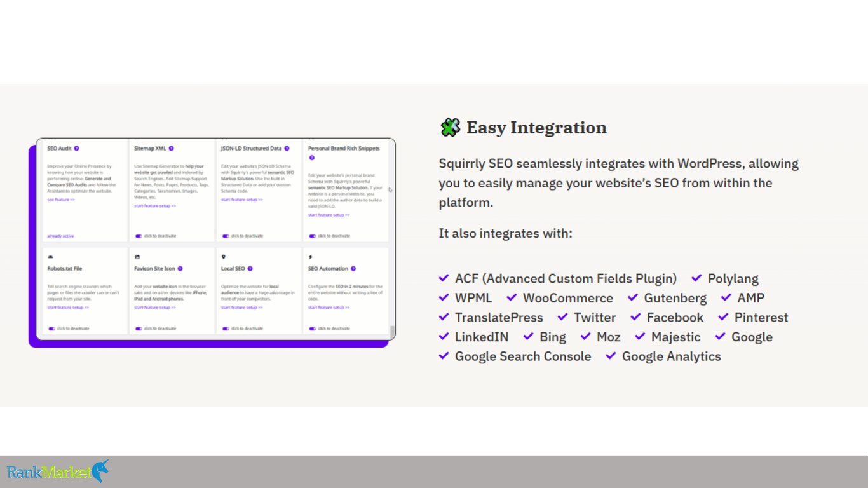The height and width of the screenshot is (488, 868).
Task: Click the RankMarket logo in the footer
Action: click(58, 471)
